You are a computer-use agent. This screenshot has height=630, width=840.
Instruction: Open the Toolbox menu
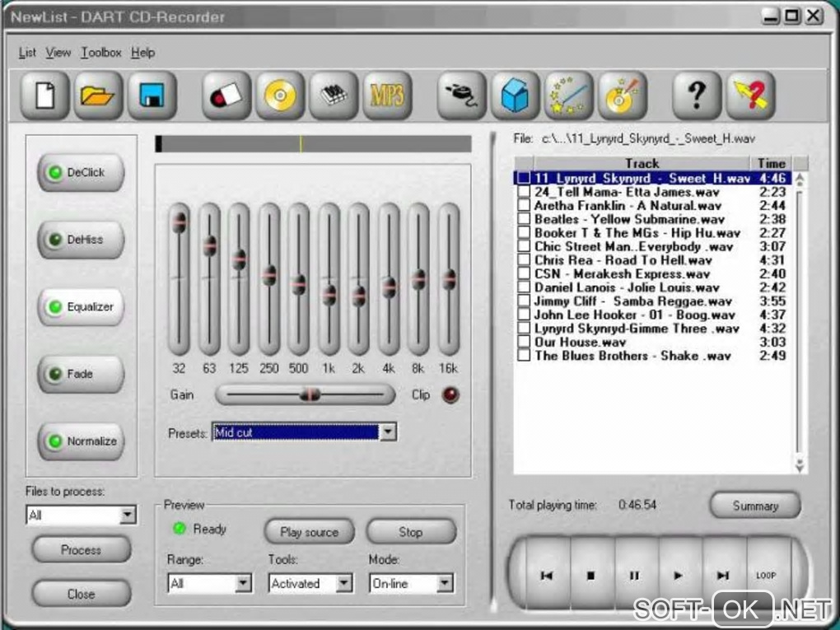point(100,53)
